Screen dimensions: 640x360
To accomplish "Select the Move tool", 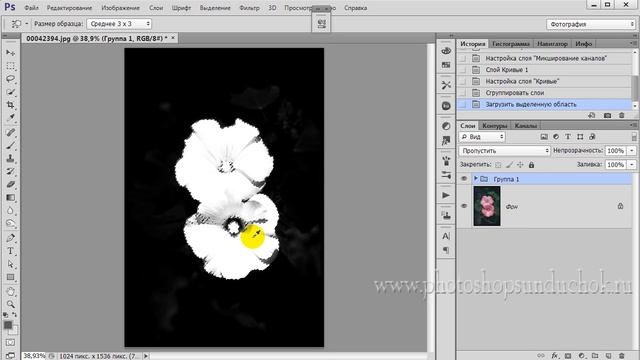I will coord(11,53).
